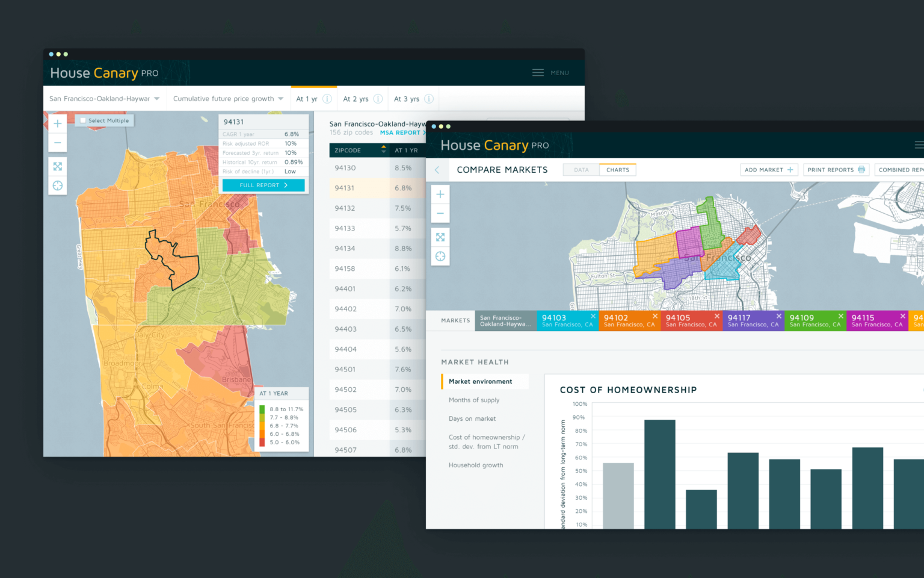This screenshot has height=578, width=924.
Task: Select Months of supply in Market Health
Action: tap(474, 400)
